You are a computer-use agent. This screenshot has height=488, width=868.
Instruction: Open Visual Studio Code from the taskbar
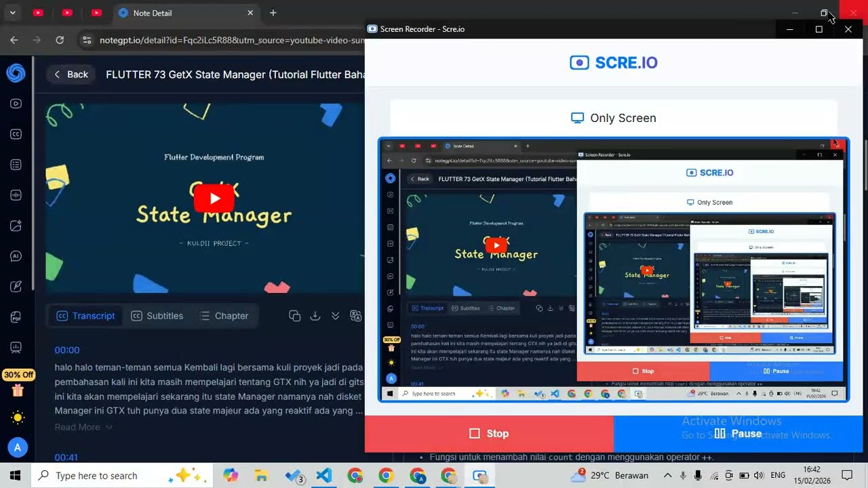pos(324,475)
